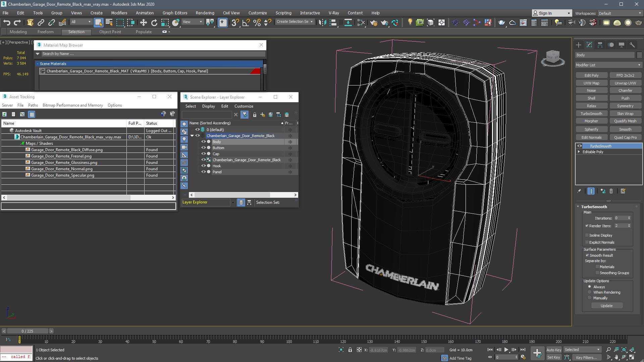Click the Auto Key button
The height and width of the screenshot is (362, 644).
pyautogui.click(x=554, y=350)
